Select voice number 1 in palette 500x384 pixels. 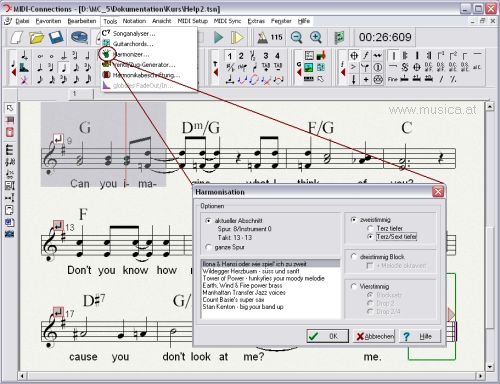pyautogui.click(x=230, y=56)
